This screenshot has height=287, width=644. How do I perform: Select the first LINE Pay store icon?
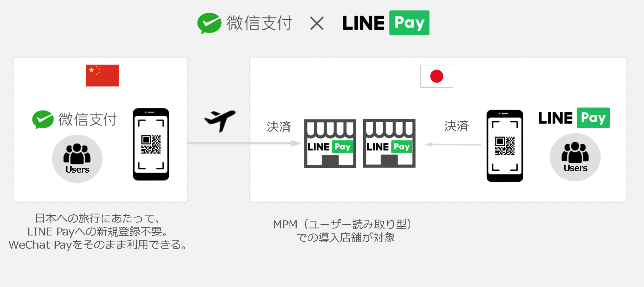[x=330, y=143]
